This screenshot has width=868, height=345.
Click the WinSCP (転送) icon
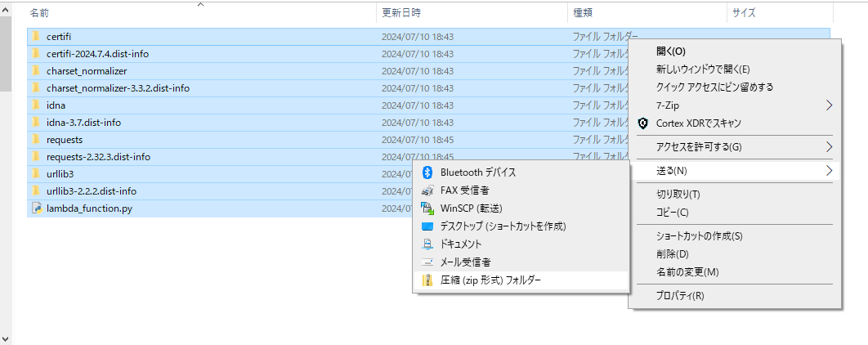click(x=427, y=208)
